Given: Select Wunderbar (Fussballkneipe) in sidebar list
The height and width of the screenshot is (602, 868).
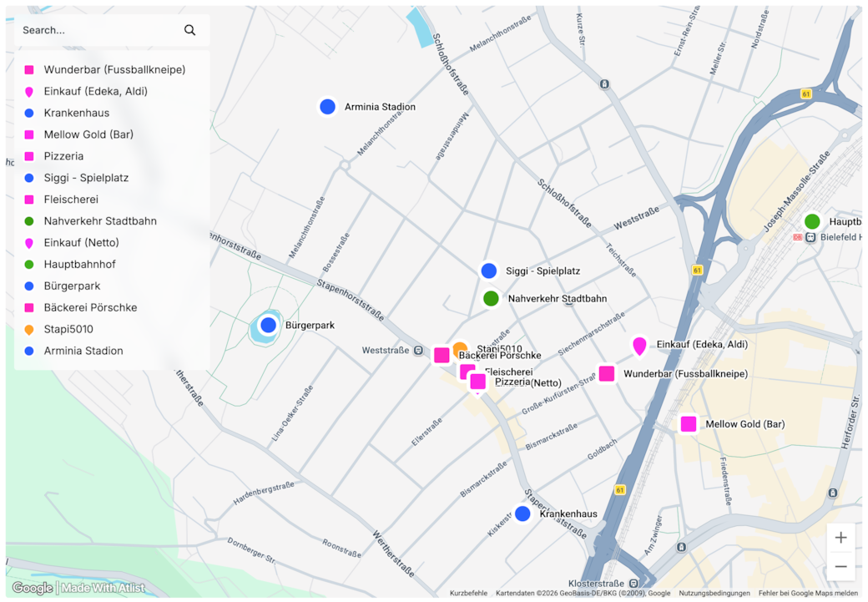Looking at the screenshot, I should pyautogui.click(x=114, y=69).
